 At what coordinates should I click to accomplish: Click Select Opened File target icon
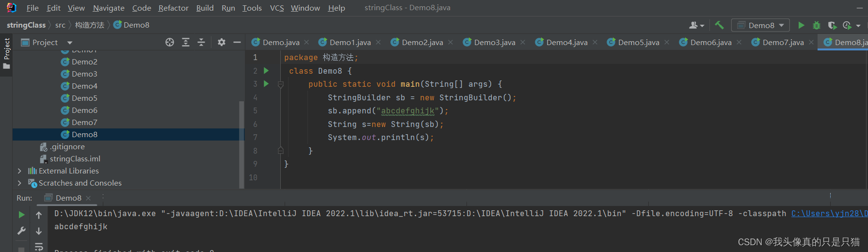tap(169, 42)
